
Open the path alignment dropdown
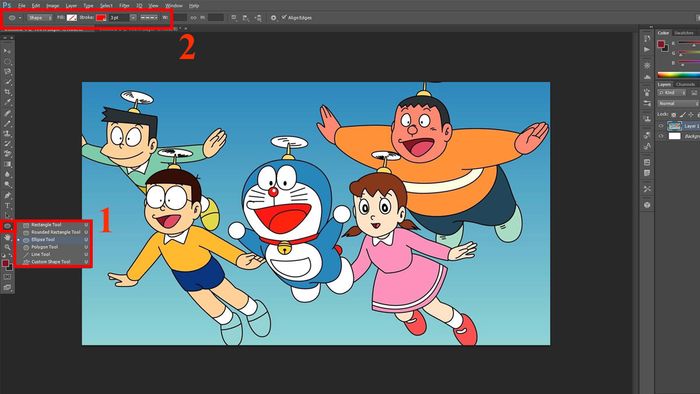point(246,17)
